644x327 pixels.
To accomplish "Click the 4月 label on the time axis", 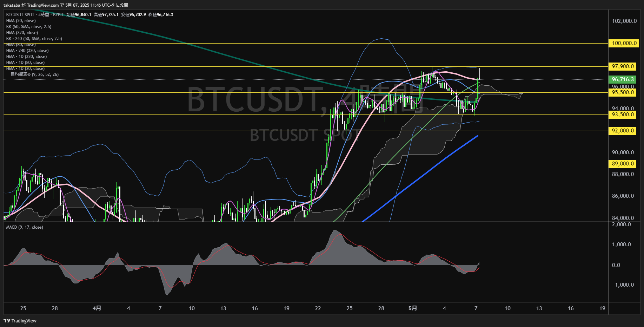I will (97, 308).
